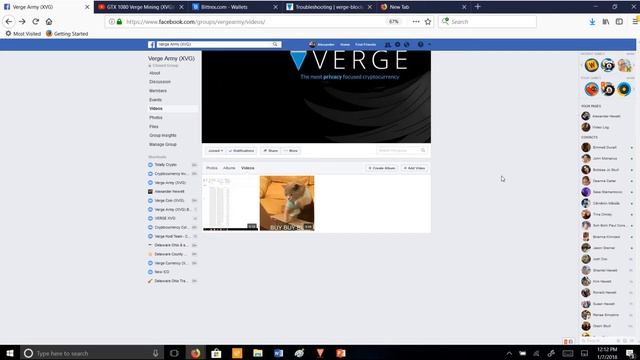Toggle the Firefox sidebar view
Image resolution: width=640 pixels, height=360 pixels.
click(x=619, y=22)
